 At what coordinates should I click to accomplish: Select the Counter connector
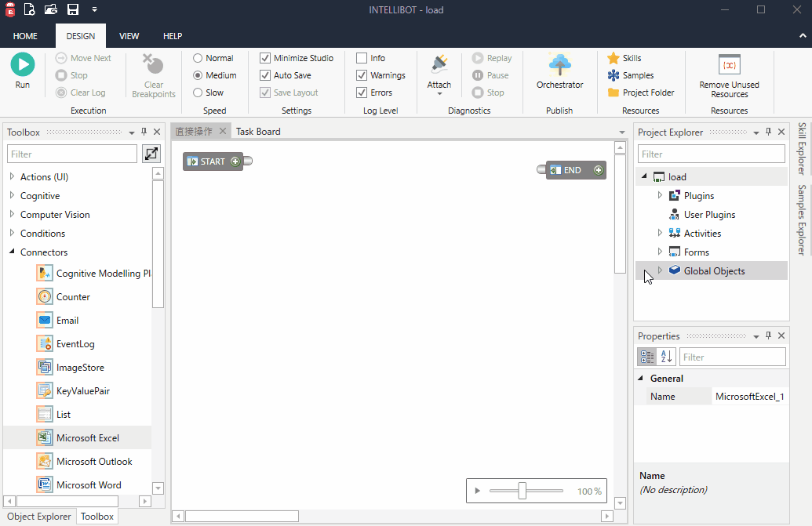point(74,296)
